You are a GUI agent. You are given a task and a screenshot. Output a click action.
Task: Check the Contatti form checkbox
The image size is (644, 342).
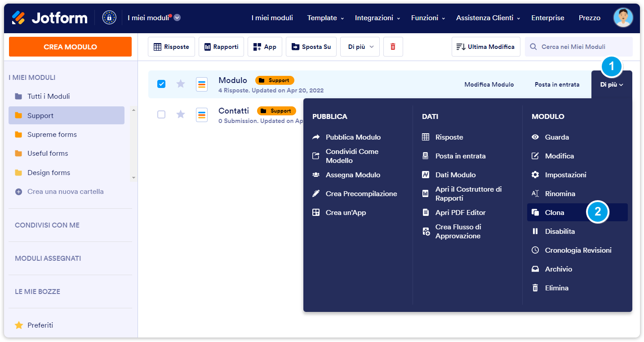(161, 114)
